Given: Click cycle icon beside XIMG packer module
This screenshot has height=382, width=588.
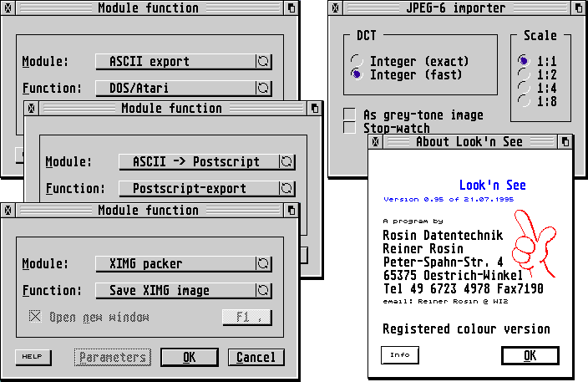Looking at the screenshot, I should [263, 263].
